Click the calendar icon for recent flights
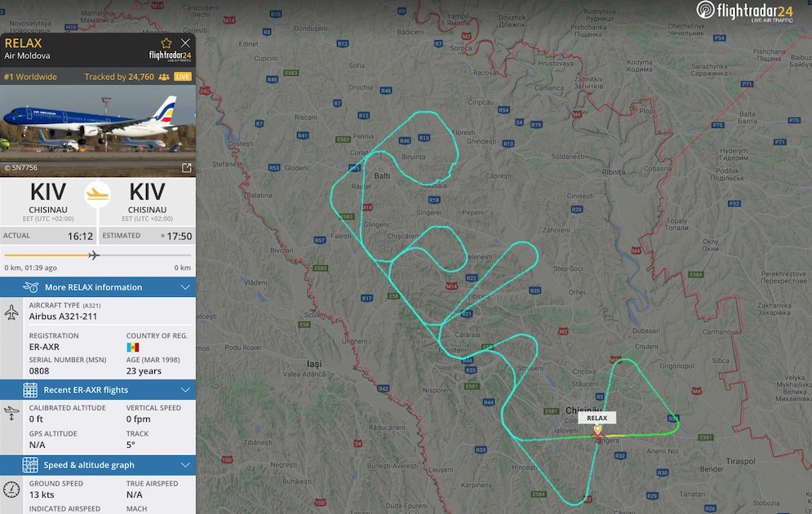This screenshot has width=812, height=514. (30, 390)
